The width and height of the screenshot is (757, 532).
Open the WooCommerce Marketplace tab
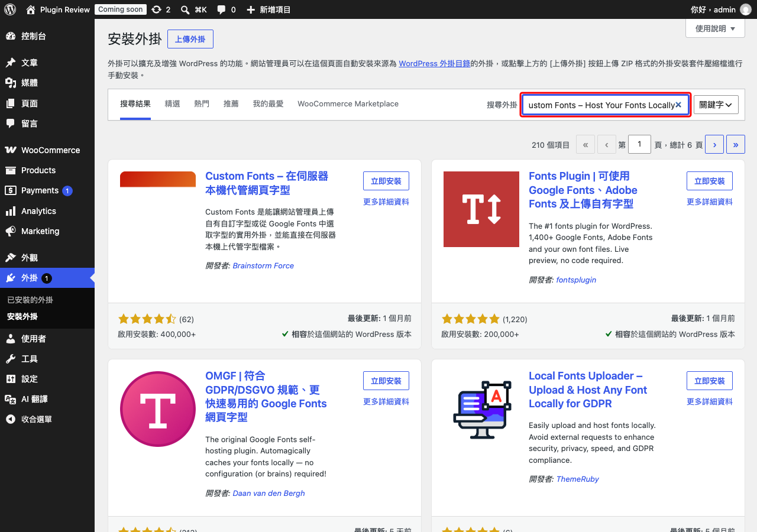[348, 104]
